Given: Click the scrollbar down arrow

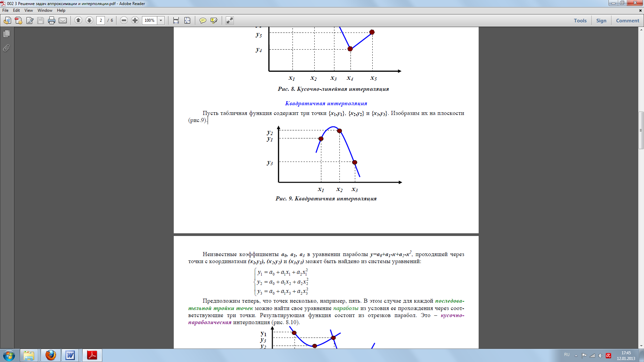Looking at the screenshot, I should coord(641,346).
